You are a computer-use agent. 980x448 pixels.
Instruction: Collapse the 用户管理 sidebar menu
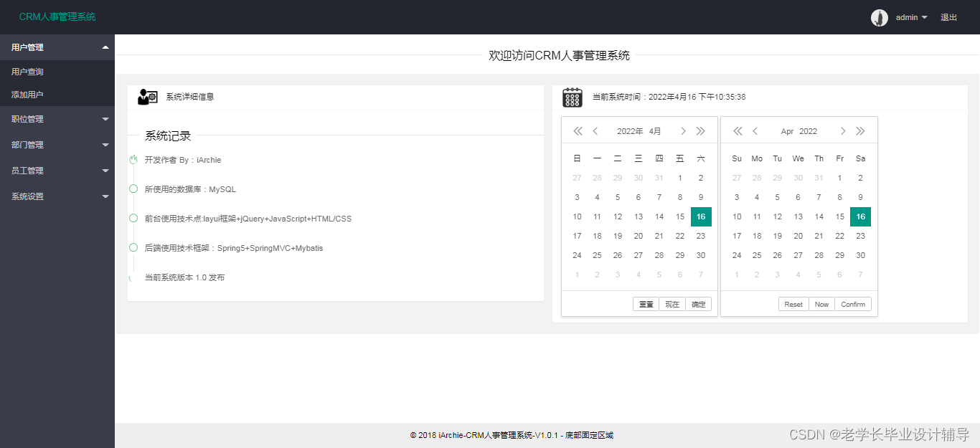coord(57,47)
